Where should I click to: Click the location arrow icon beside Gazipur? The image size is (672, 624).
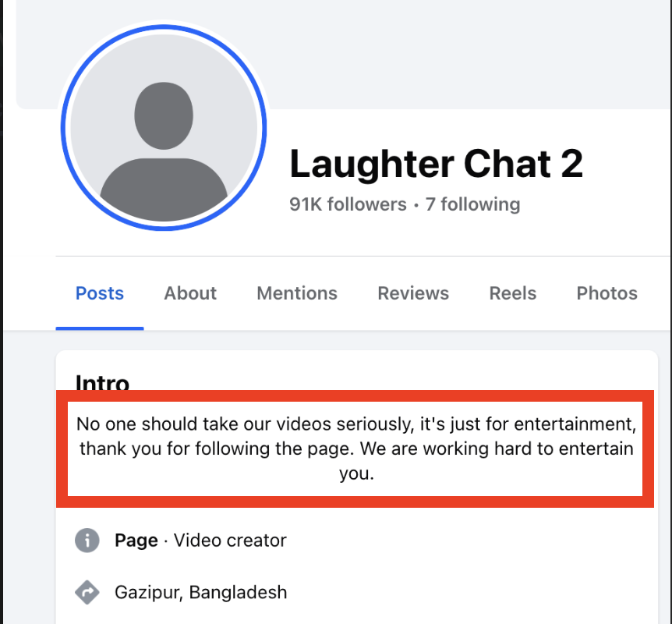point(87,592)
